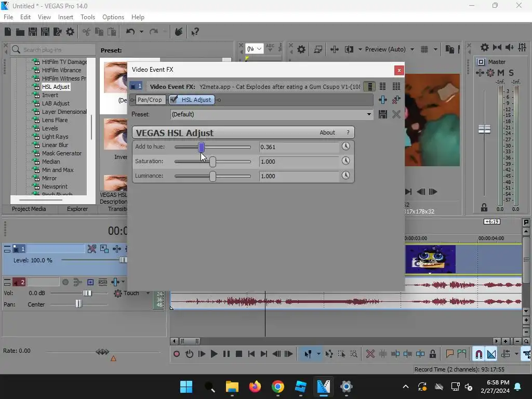
Task: Open Master bus audio properties gear
Action: click(485, 47)
